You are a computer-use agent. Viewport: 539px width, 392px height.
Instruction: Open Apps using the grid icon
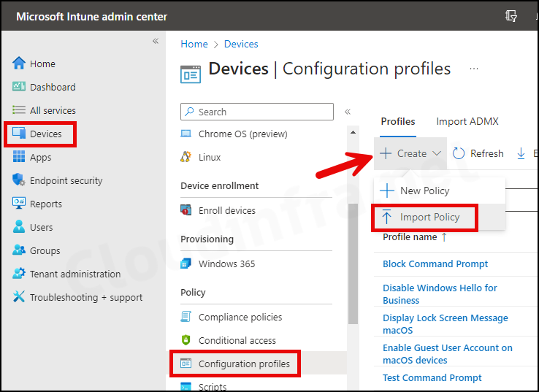click(18, 157)
